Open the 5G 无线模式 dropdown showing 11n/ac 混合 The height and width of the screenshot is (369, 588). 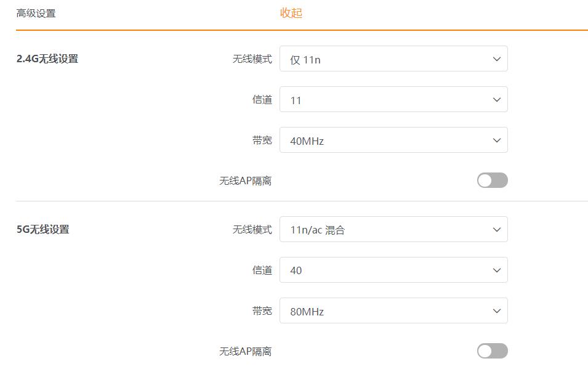(393, 229)
